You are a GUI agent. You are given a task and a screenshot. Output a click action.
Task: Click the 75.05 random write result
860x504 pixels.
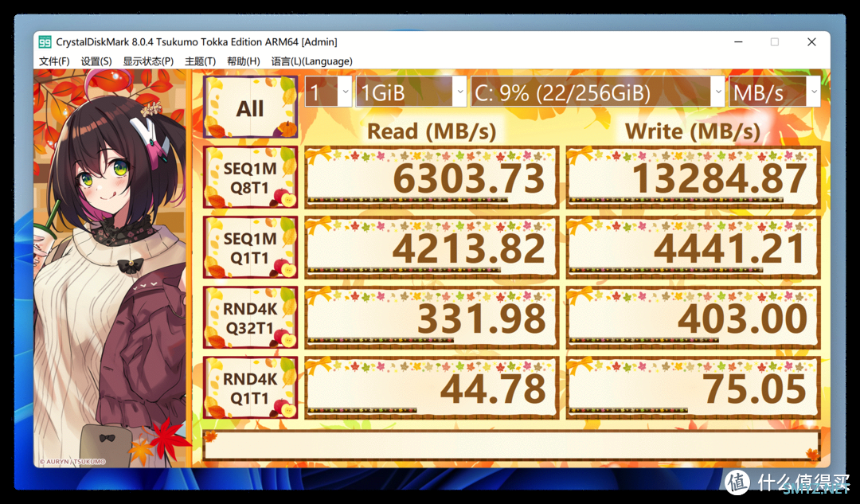[x=694, y=389]
